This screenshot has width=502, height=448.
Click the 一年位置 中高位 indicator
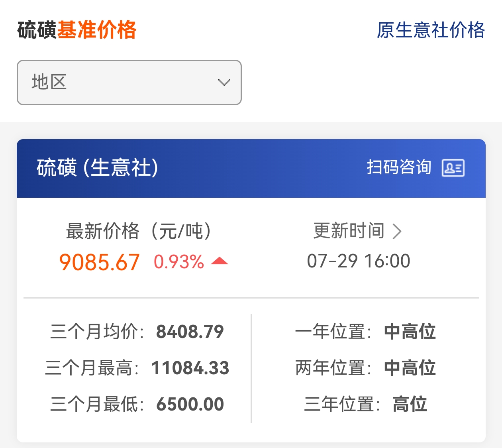[x=410, y=332]
